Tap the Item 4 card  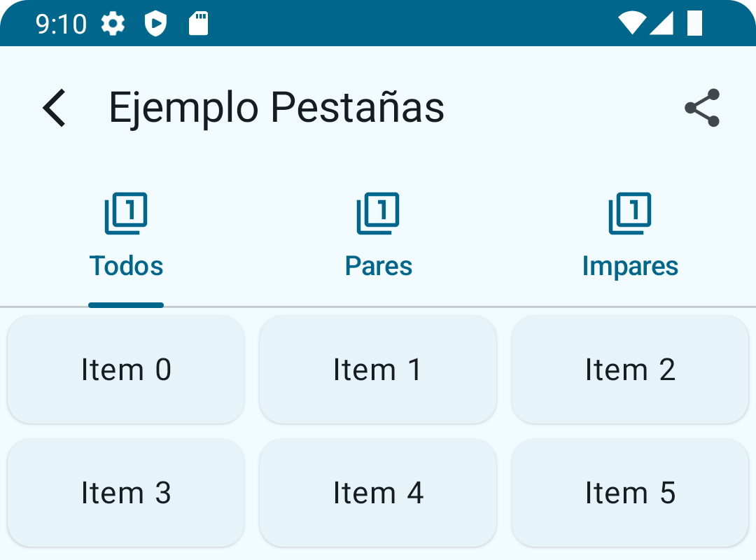378,493
